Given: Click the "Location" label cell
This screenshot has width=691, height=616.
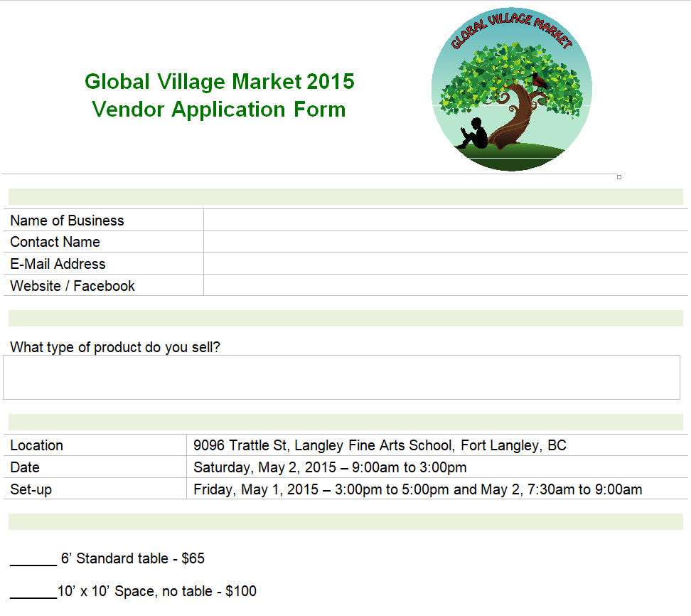Looking at the screenshot, I should coord(37,446).
